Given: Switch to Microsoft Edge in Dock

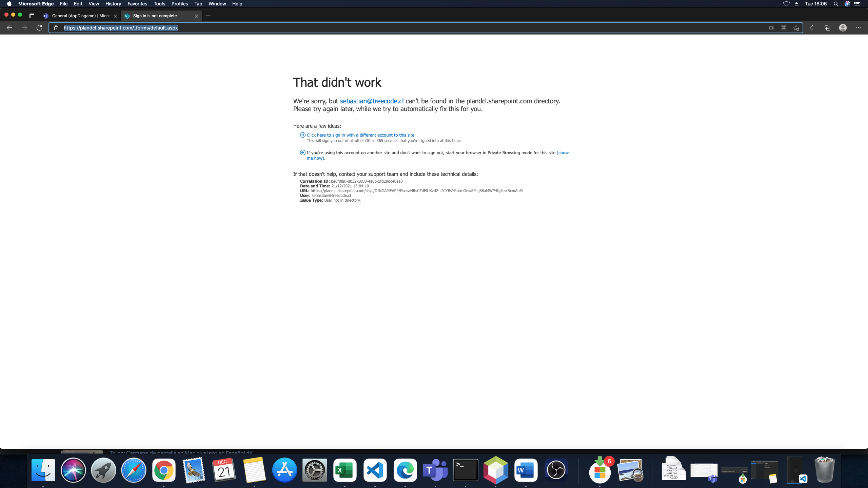Looking at the screenshot, I should tap(405, 470).
